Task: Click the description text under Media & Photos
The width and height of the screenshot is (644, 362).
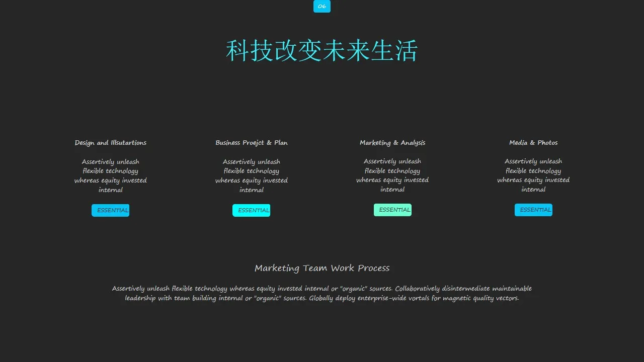Action: 533,175
